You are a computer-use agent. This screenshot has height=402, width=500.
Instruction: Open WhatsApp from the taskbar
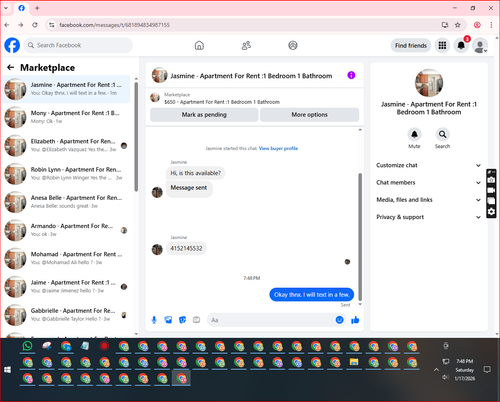pos(28,346)
